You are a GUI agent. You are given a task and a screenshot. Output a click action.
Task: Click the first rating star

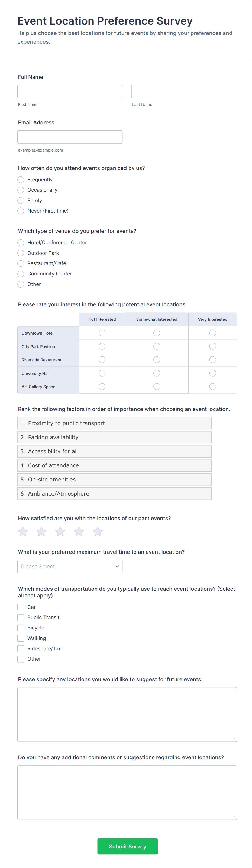(x=23, y=531)
